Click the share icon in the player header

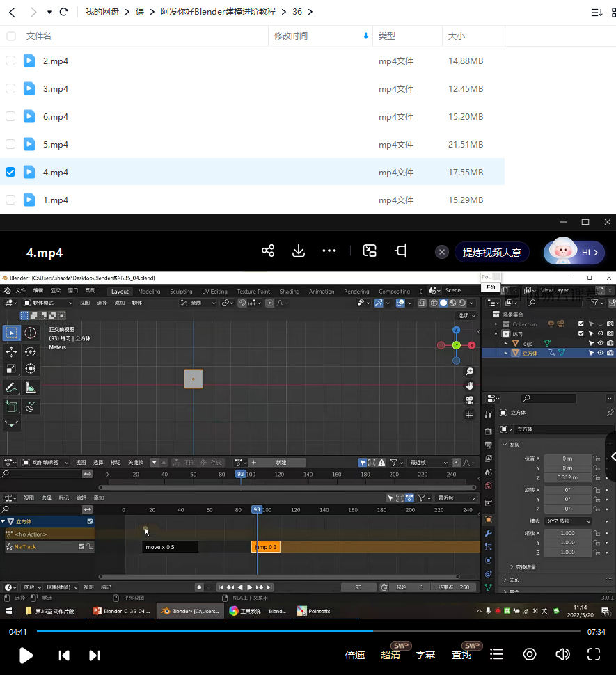268,251
